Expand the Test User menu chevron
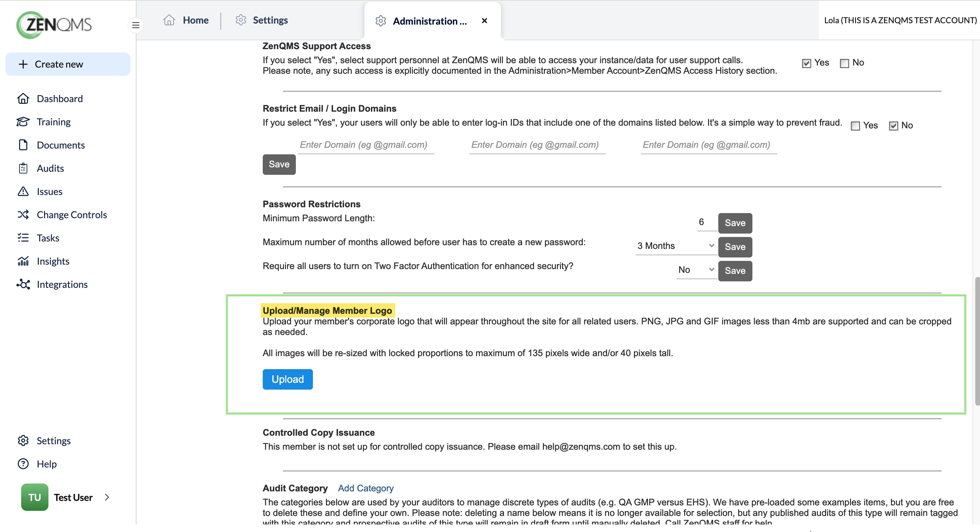This screenshot has height=532, width=980. (107, 498)
